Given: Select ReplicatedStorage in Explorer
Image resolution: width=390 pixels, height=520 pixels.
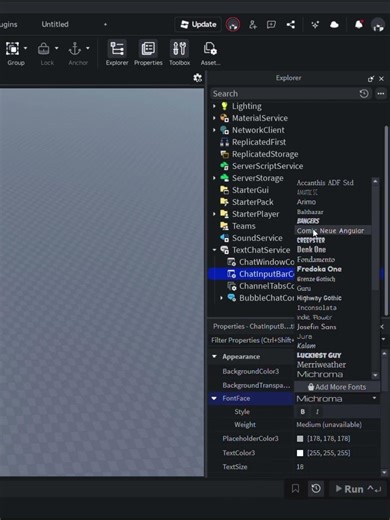Looking at the screenshot, I should tap(265, 154).
